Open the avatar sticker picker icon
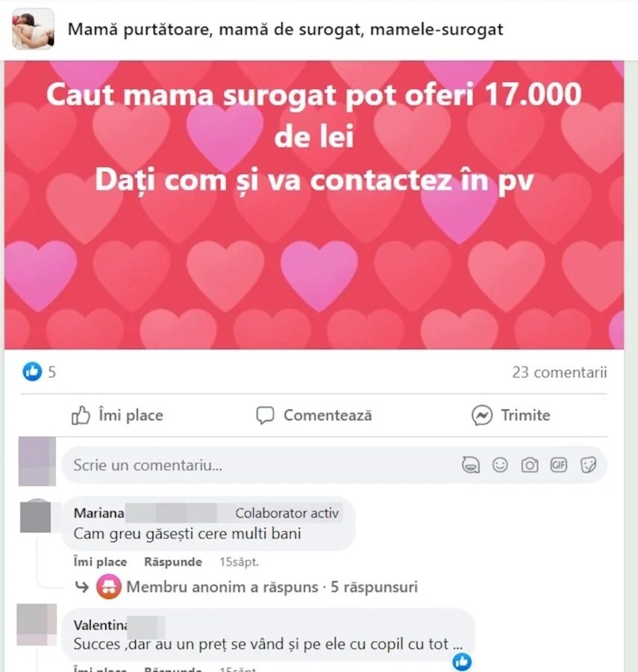This screenshot has height=672, width=638. 471,465
